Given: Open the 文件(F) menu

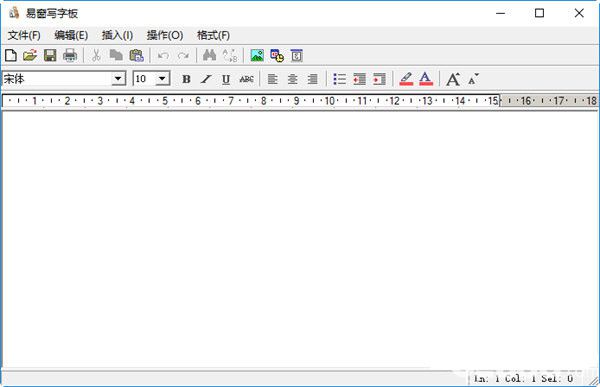Looking at the screenshot, I should click(24, 35).
